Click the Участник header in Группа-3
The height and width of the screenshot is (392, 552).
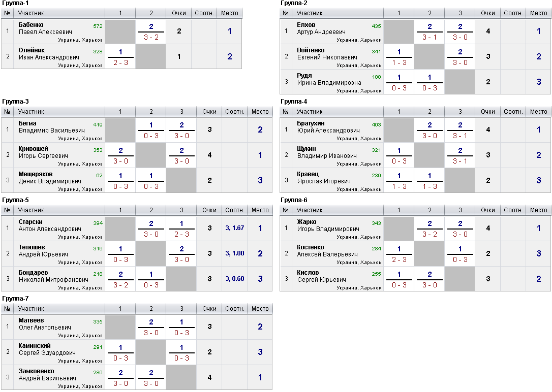(x=31, y=111)
